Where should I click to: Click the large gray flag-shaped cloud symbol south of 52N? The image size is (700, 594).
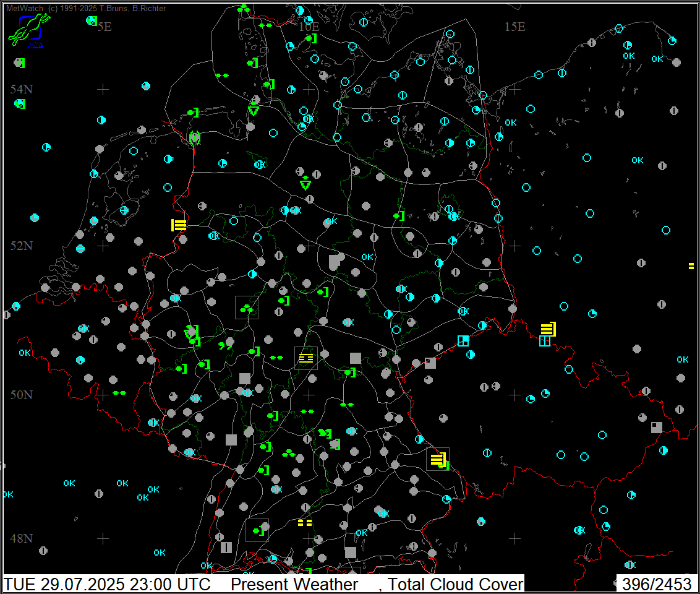coord(336,262)
